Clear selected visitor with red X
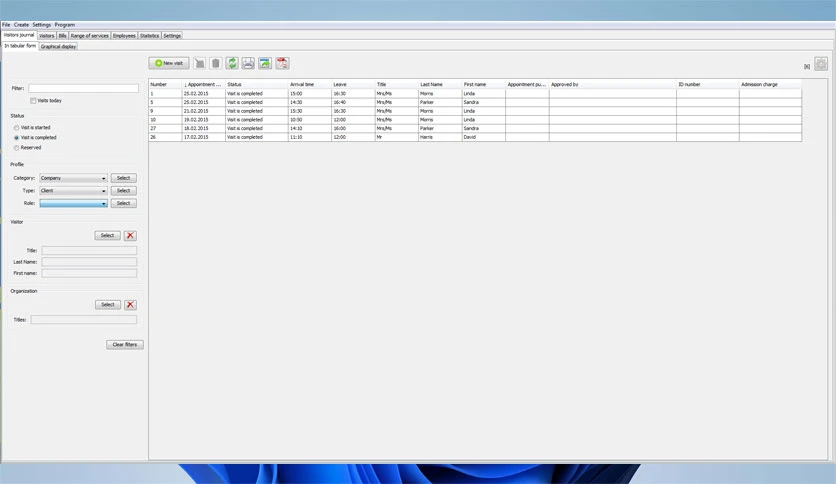Viewport: 836px width, 484px height. (130, 236)
